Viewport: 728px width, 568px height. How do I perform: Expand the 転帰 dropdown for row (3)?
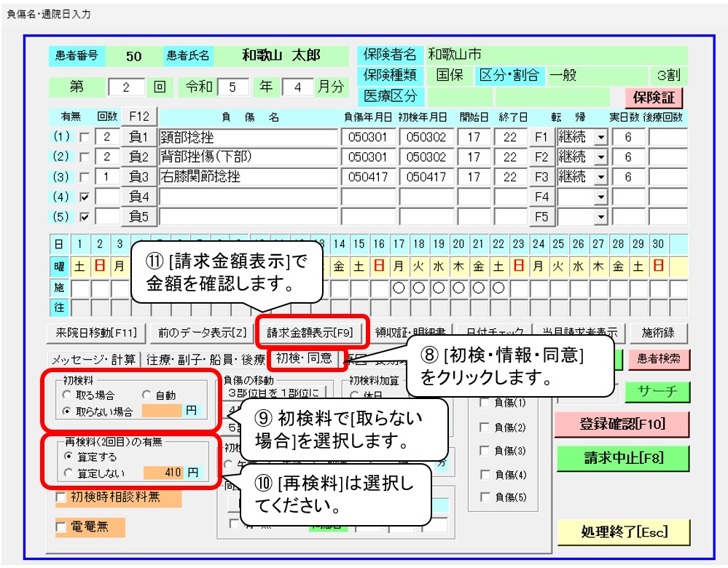[x=600, y=177]
